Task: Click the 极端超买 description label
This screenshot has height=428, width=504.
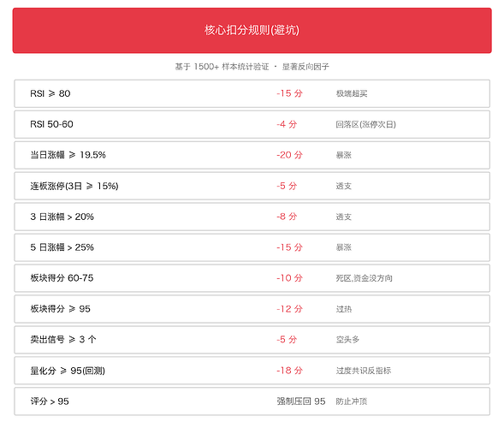Action: pyautogui.click(x=352, y=93)
